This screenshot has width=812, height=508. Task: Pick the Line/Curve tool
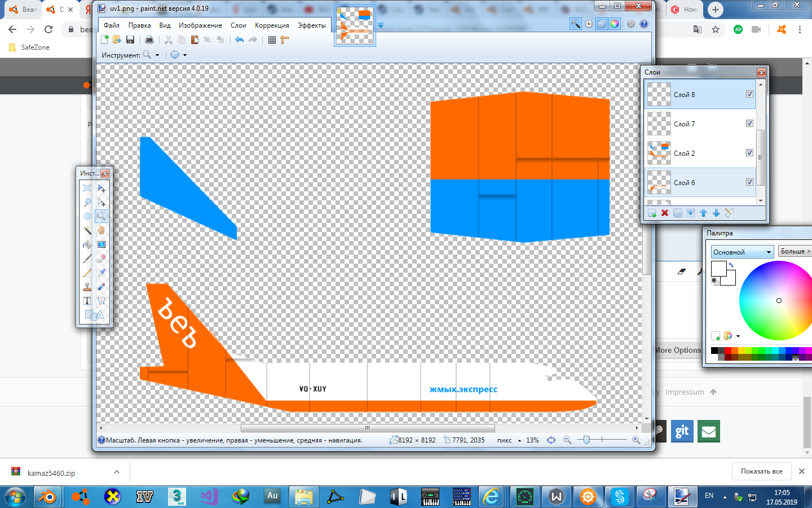(101, 301)
